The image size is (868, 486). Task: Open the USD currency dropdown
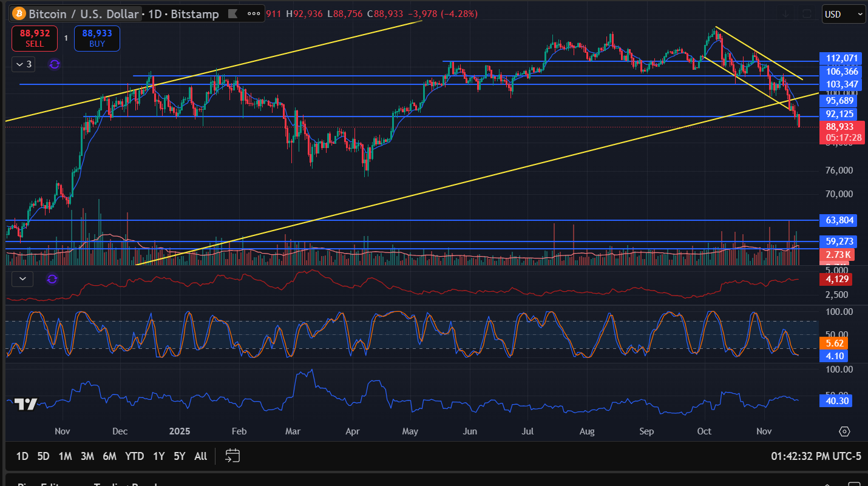click(843, 14)
